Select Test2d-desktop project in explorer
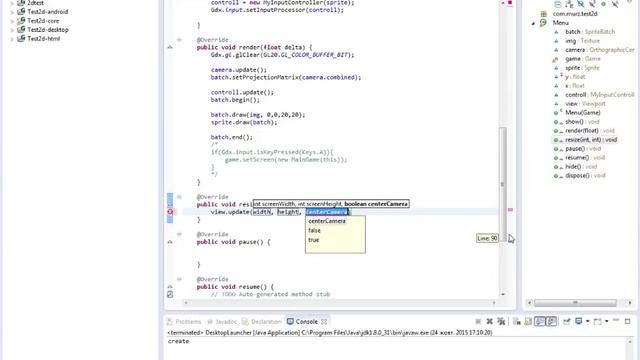This screenshot has width=640, height=360. click(x=48, y=30)
